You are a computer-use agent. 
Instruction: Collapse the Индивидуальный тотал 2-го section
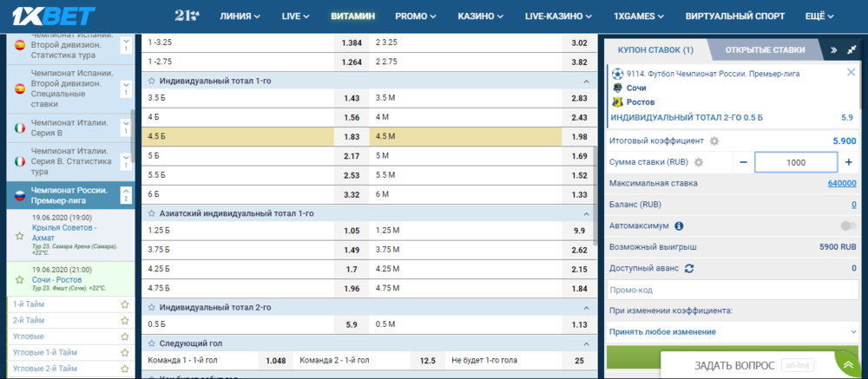click(586, 308)
